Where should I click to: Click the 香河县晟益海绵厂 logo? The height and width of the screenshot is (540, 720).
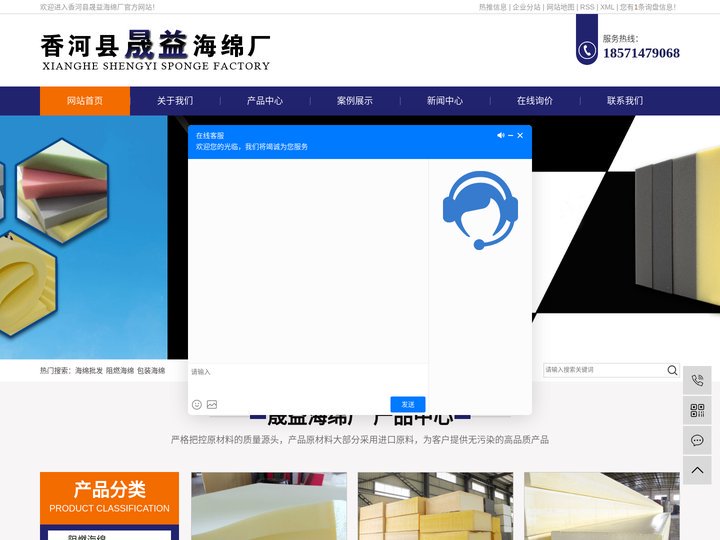pyautogui.click(x=156, y=50)
